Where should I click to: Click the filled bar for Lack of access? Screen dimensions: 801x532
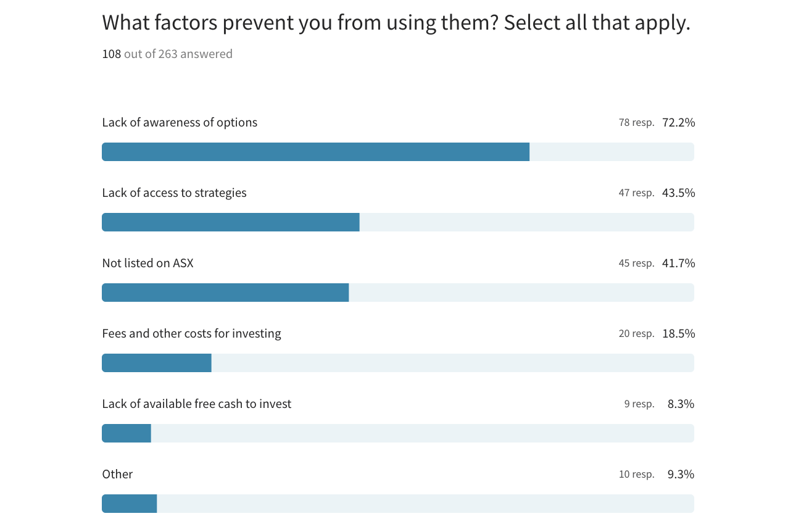[x=230, y=222]
